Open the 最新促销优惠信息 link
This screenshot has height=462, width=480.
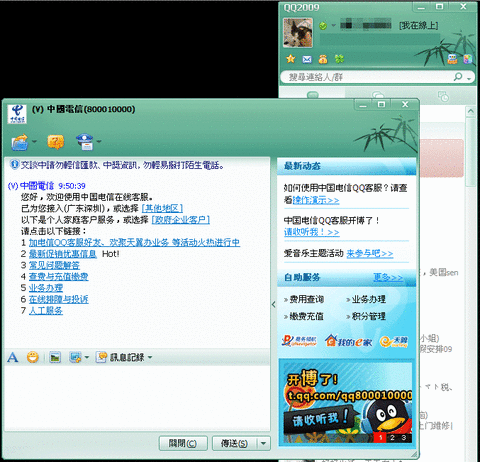(63, 254)
